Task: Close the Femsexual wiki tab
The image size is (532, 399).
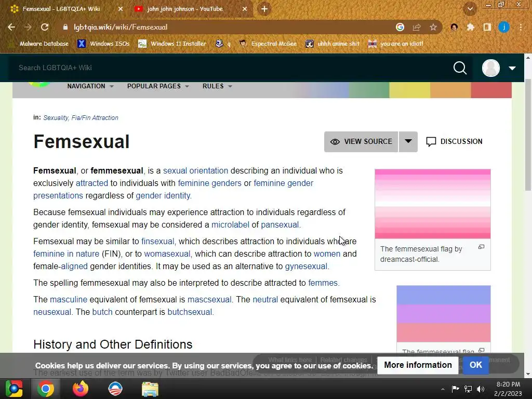Action: (121, 9)
